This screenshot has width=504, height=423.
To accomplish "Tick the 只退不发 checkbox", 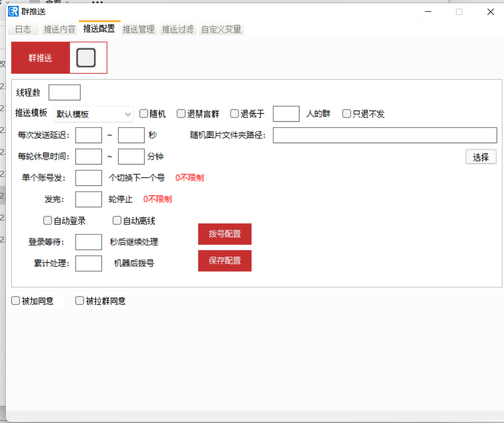I will [346, 114].
